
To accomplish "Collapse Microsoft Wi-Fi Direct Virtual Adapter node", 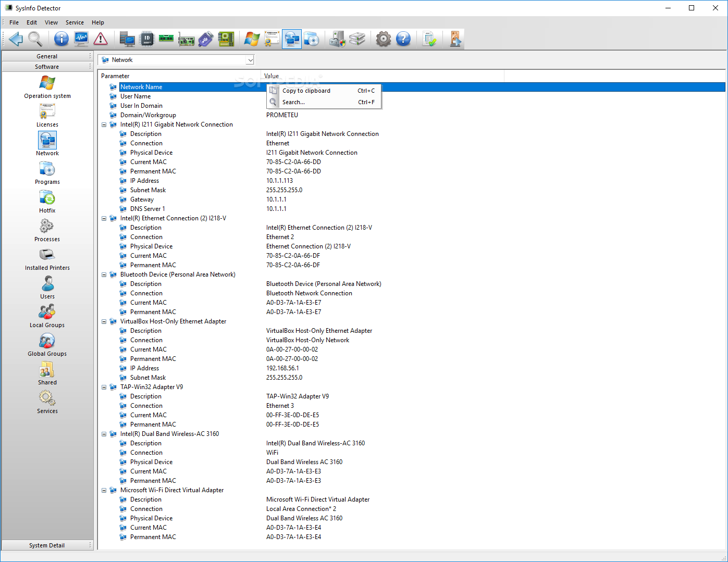I will pyautogui.click(x=104, y=490).
